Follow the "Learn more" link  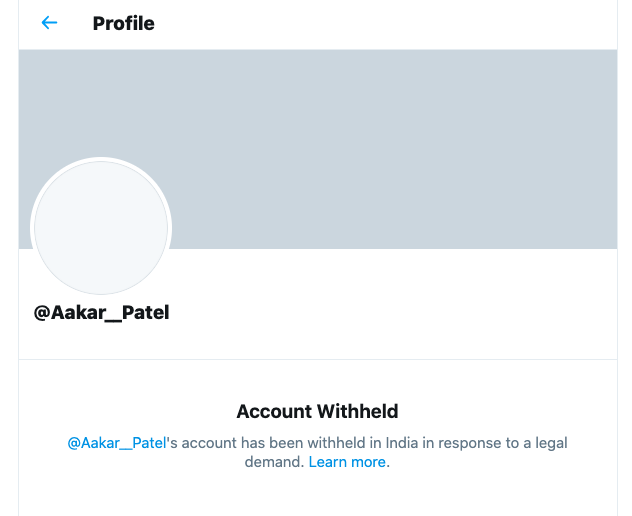point(347,462)
